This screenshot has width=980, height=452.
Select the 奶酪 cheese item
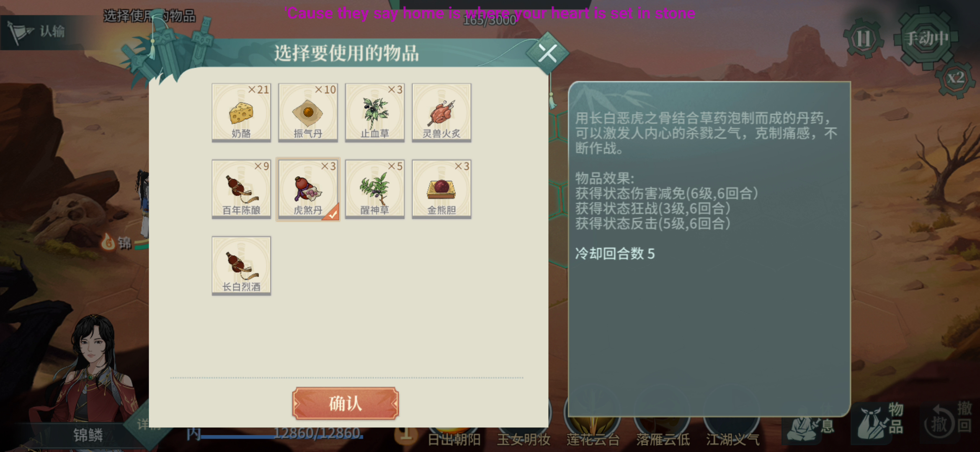pyautogui.click(x=241, y=112)
